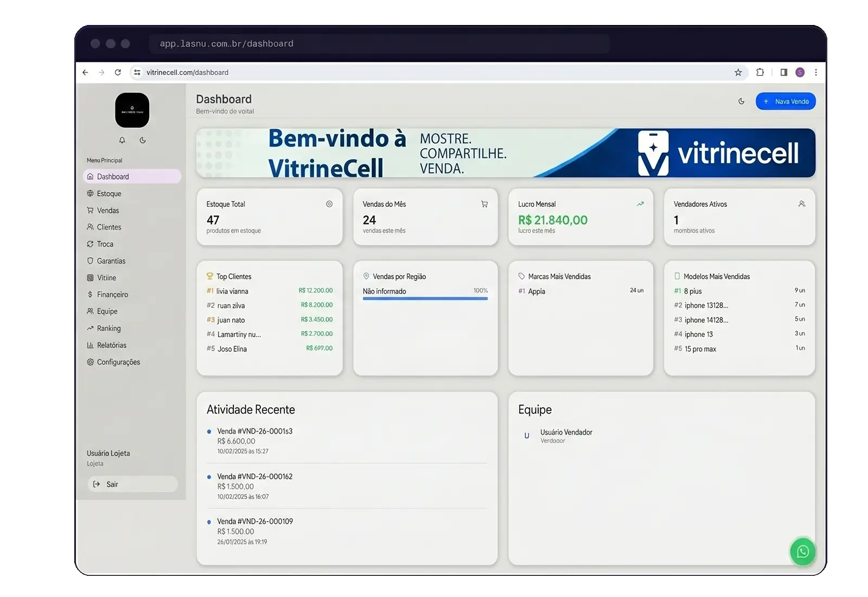Click team member Usuário Vendador

tap(566, 433)
